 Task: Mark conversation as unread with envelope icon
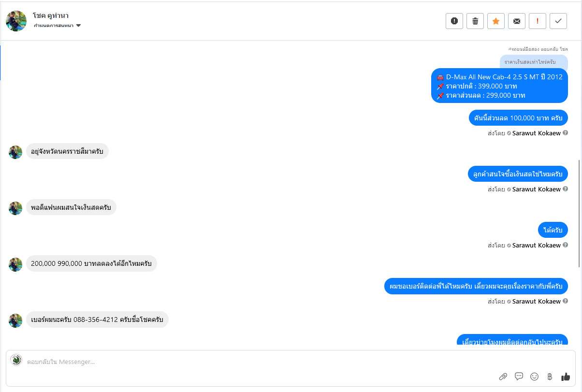pyautogui.click(x=517, y=21)
